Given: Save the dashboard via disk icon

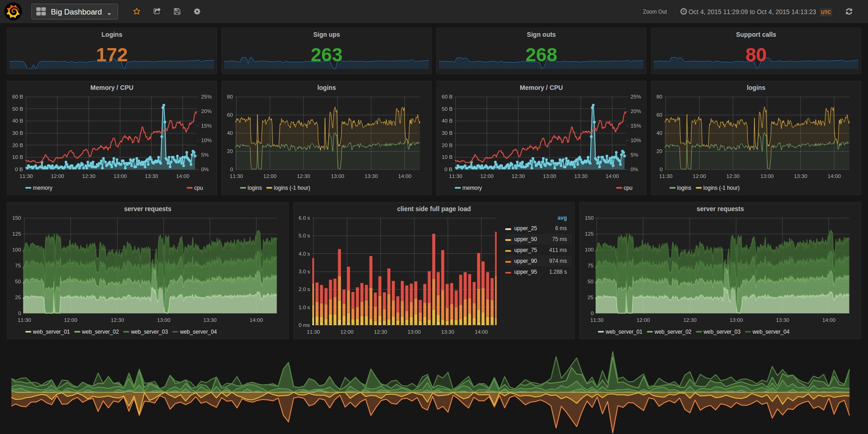Looking at the screenshot, I should [x=177, y=11].
